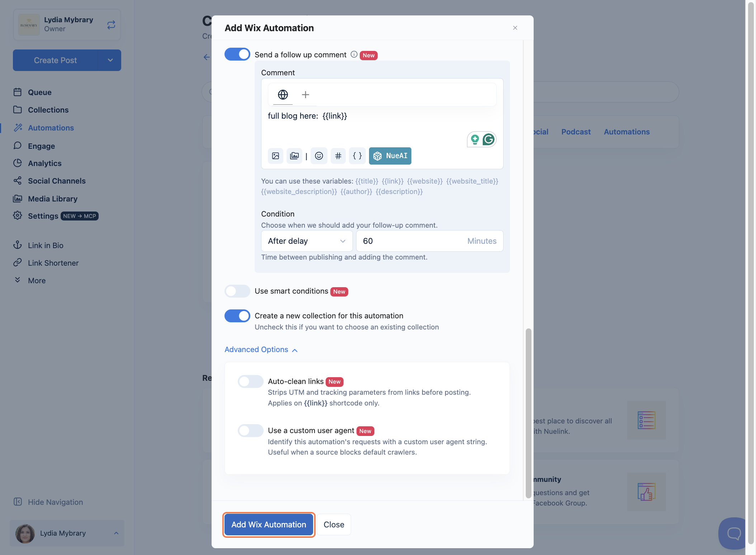
Task: Open the emoji picker in comment toolbar
Action: pyautogui.click(x=319, y=156)
